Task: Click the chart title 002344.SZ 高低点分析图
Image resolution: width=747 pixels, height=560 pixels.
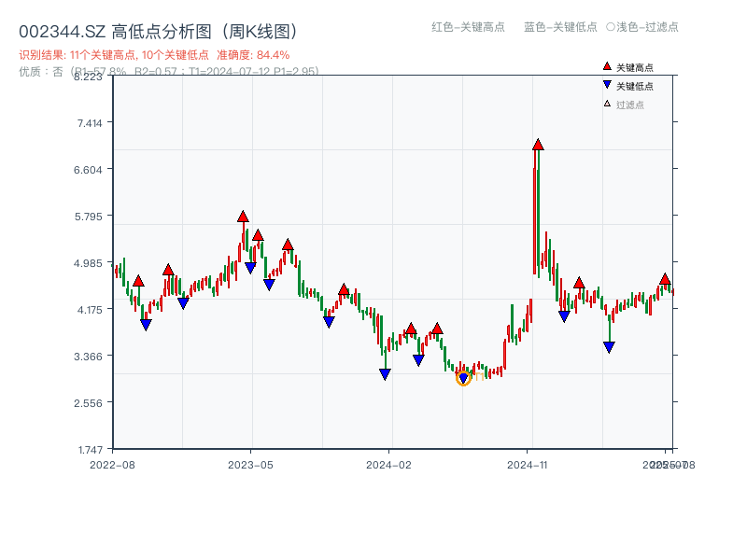Action: click(158, 32)
